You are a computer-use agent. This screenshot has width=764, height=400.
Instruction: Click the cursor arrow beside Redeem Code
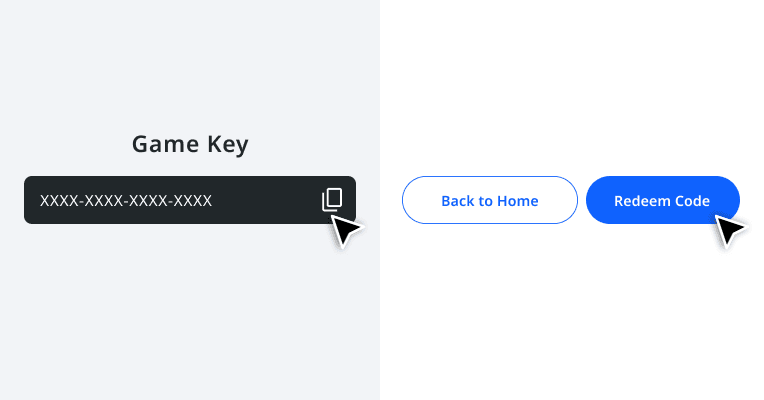pos(729,230)
